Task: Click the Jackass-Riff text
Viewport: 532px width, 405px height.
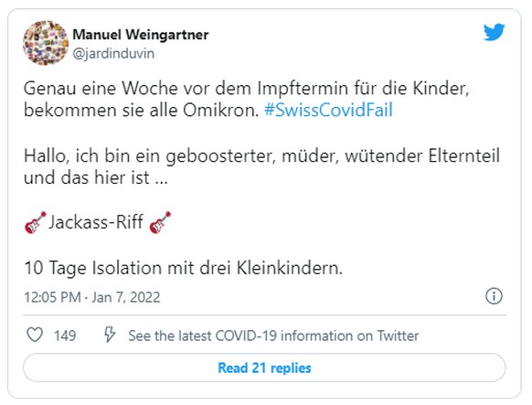Action: click(x=96, y=222)
